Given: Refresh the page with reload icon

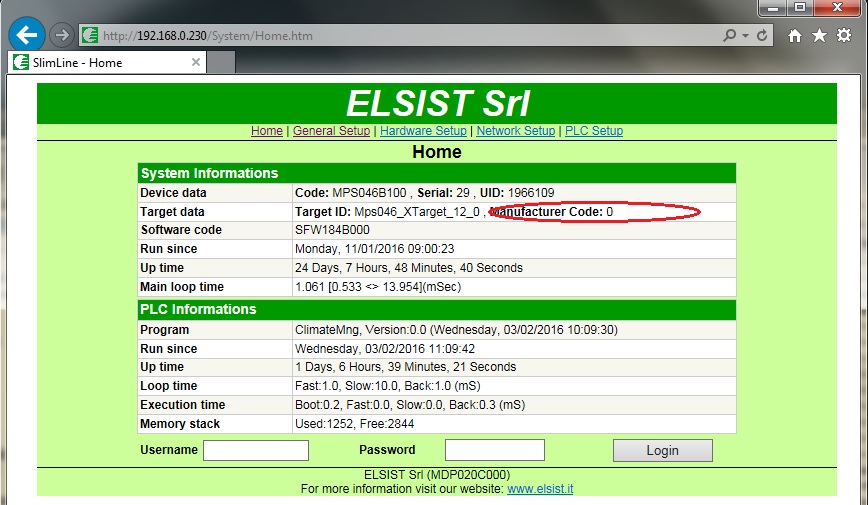Looking at the screenshot, I should coord(762,35).
